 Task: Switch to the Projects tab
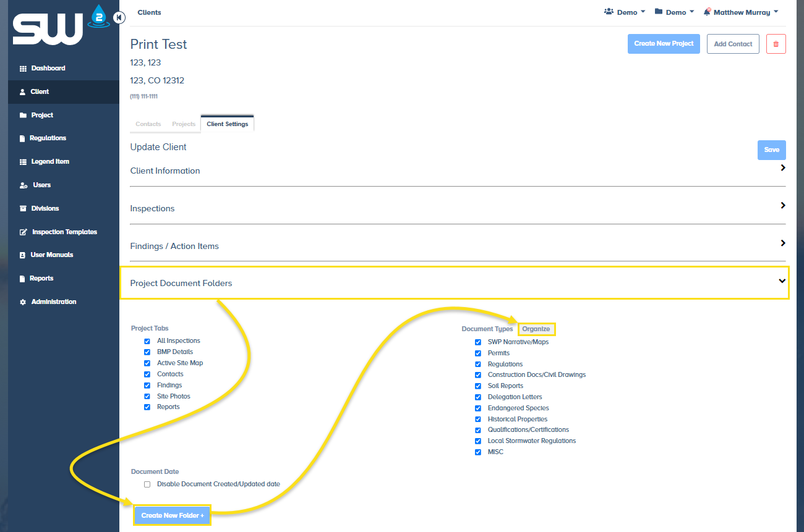click(183, 124)
